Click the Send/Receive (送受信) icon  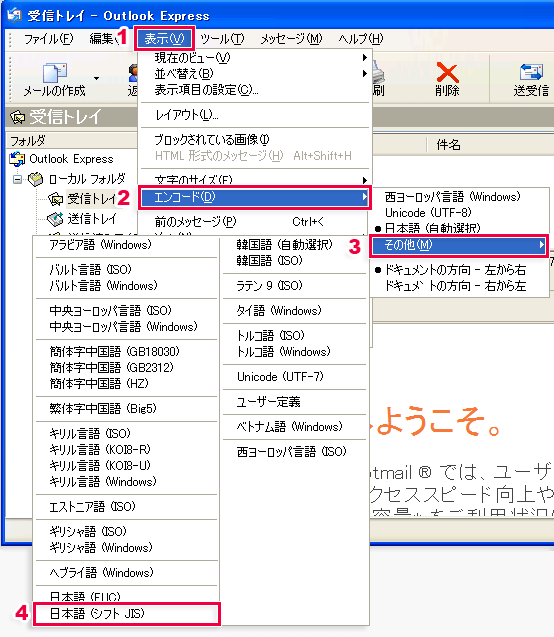(531, 72)
